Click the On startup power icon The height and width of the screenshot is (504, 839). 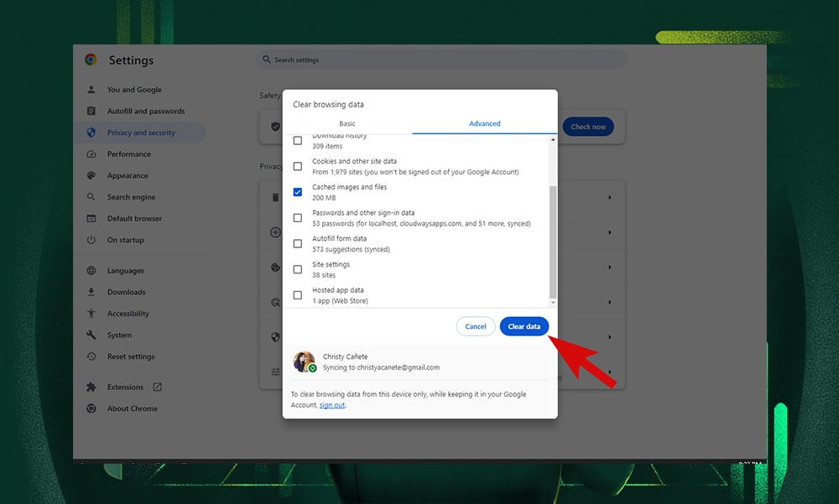click(x=91, y=240)
